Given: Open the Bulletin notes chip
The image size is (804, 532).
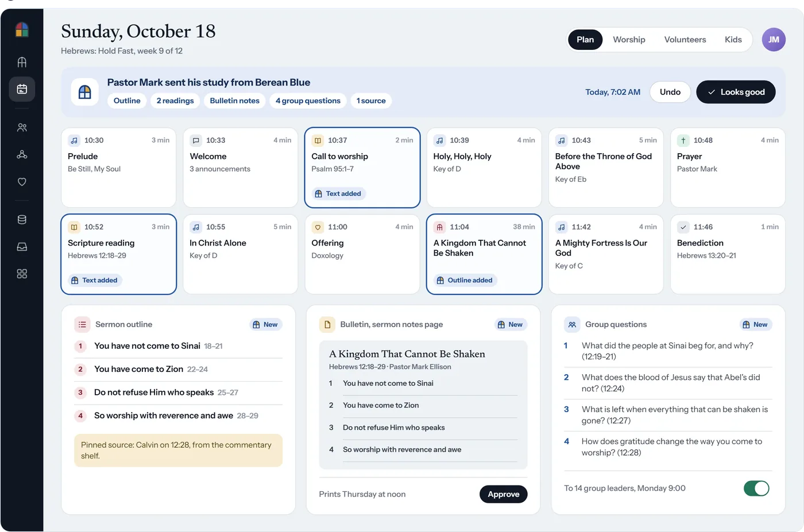Looking at the screenshot, I should pos(234,101).
